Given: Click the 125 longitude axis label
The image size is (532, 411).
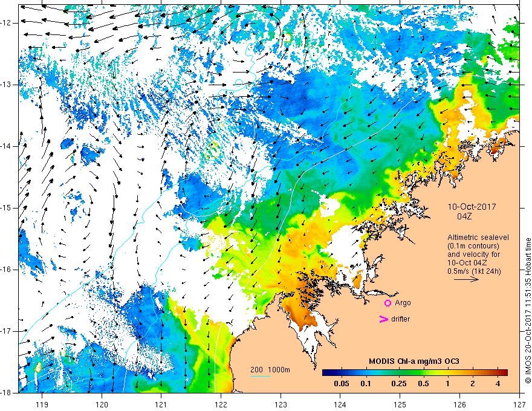Looking at the screenshot, I should tap(400, 404).
